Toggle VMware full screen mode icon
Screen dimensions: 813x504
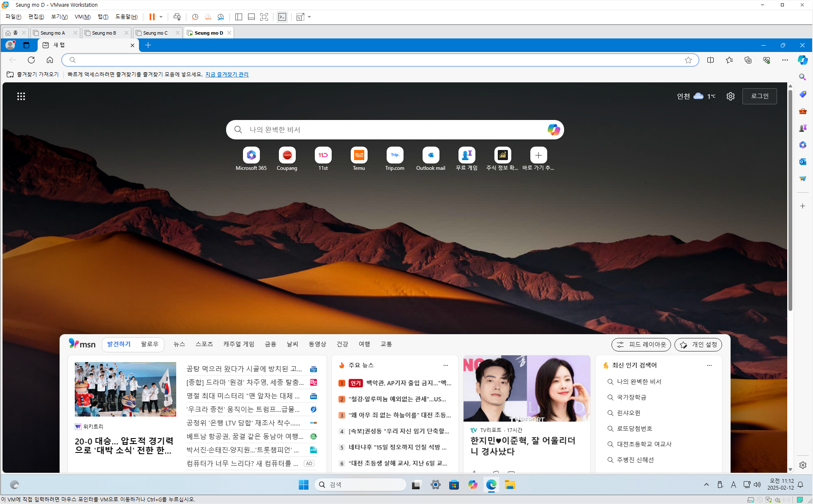pos(264,17)
